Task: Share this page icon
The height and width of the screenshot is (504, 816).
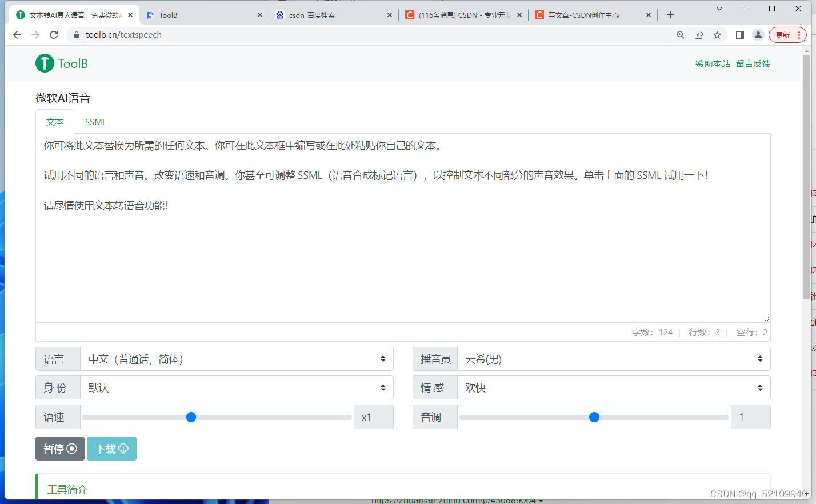Action: pos(699,35)
